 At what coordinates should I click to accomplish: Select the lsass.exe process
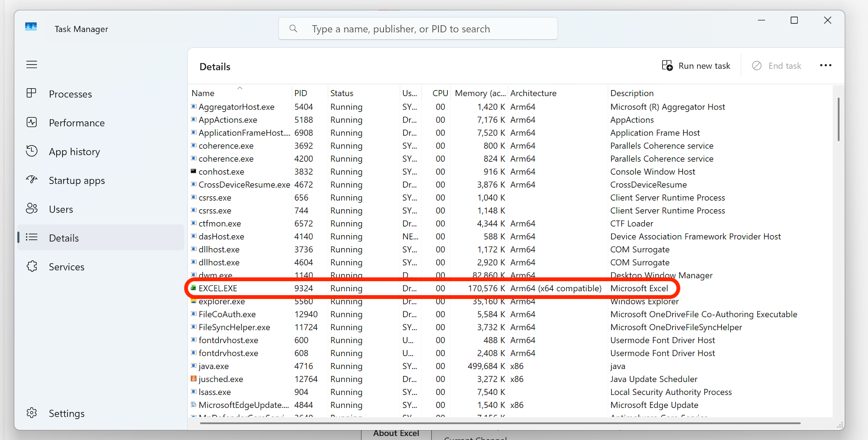pyautogui.click(x=511, y=392)
